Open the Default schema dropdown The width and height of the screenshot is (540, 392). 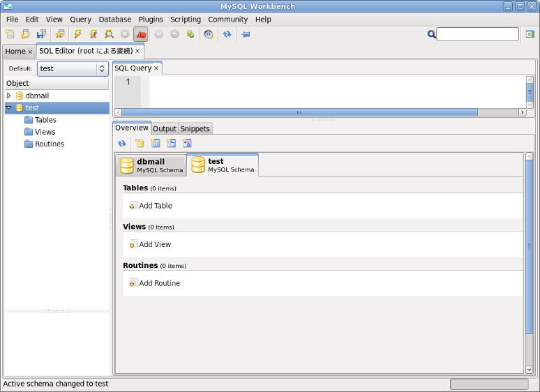(x=73, y=68)
